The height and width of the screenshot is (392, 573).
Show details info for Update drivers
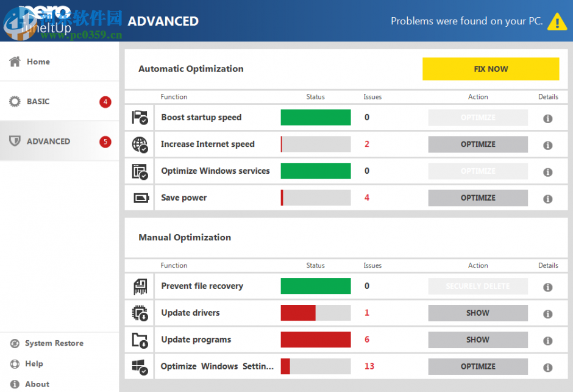[x=547, y=314]
